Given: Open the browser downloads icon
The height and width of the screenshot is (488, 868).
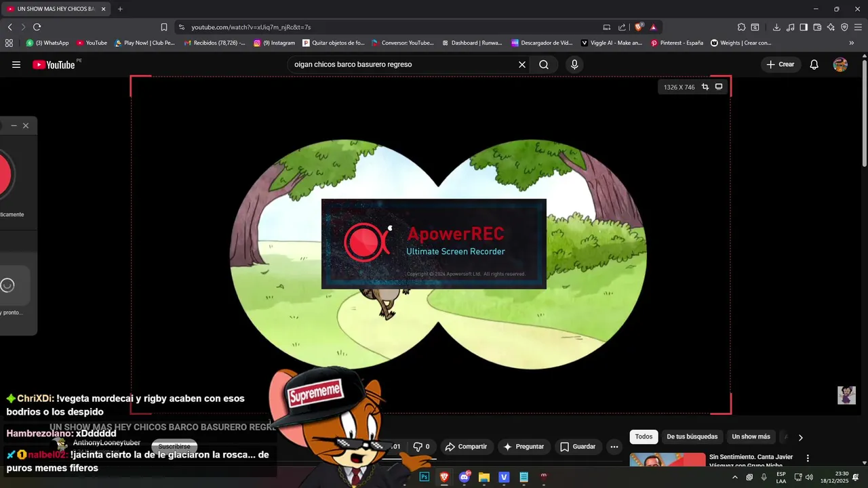Looking at the screenshot, I should click(776, 27).
